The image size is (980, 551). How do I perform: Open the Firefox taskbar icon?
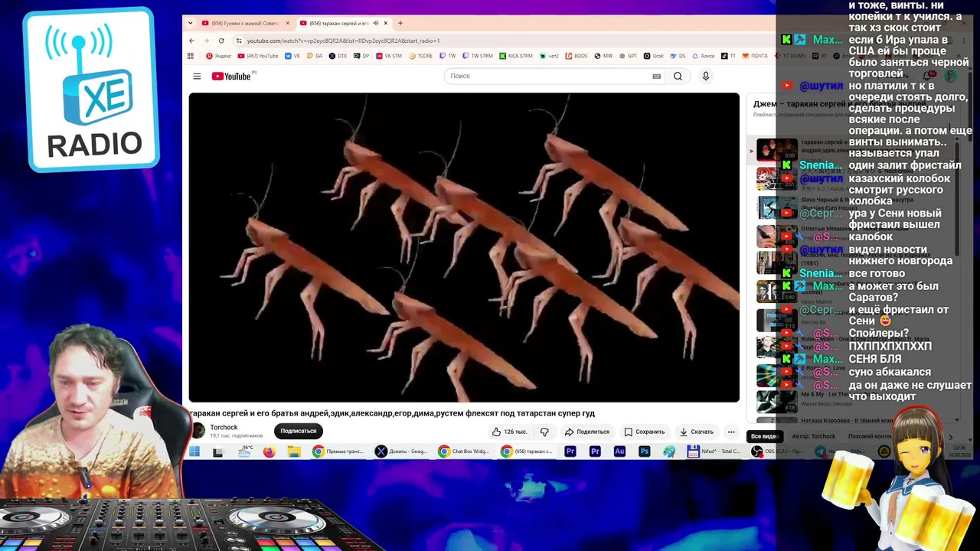(269, 452)
